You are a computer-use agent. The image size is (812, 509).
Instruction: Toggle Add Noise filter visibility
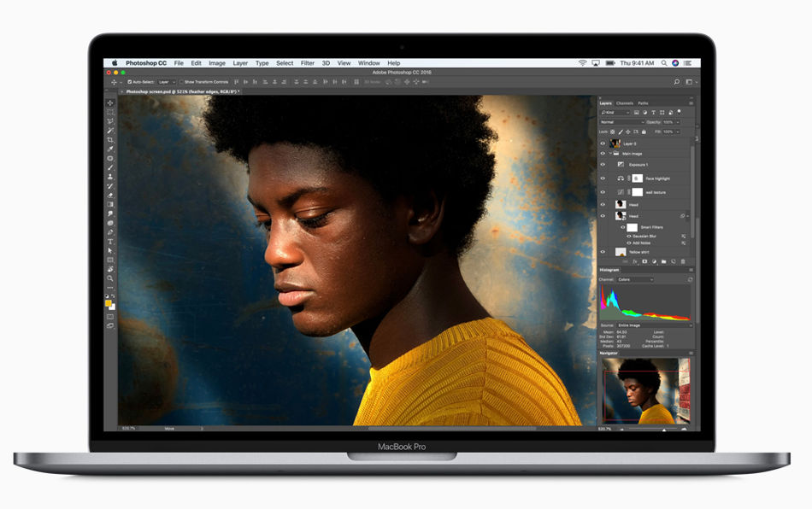pyautogui.click(x=629, y=243)
